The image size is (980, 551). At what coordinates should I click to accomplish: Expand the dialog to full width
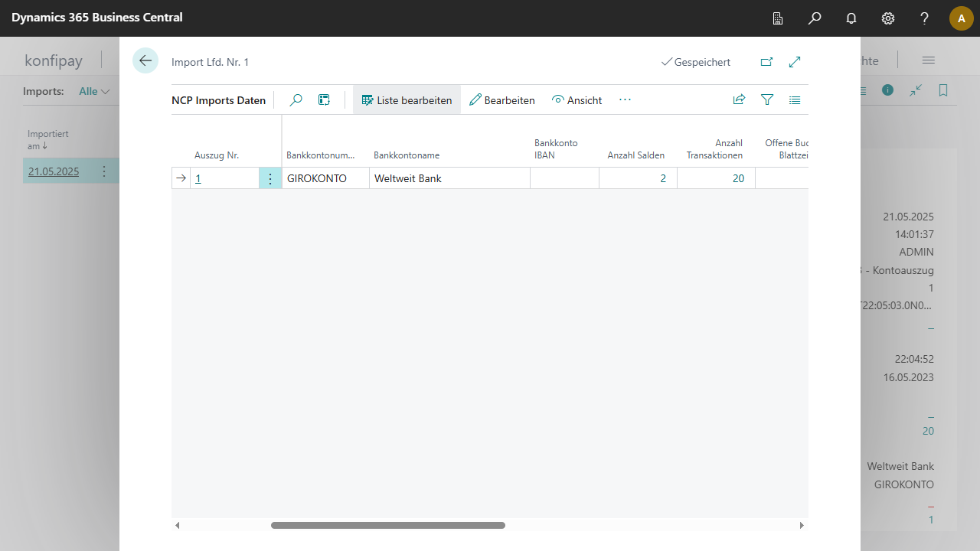coord(795,62)
